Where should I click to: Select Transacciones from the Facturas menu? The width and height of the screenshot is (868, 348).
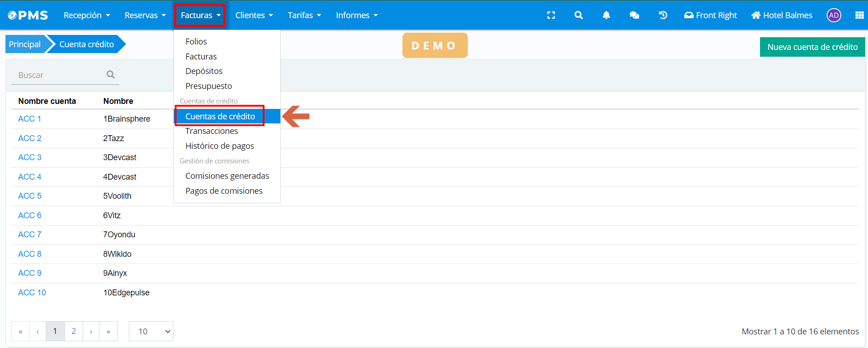[211, 131]
